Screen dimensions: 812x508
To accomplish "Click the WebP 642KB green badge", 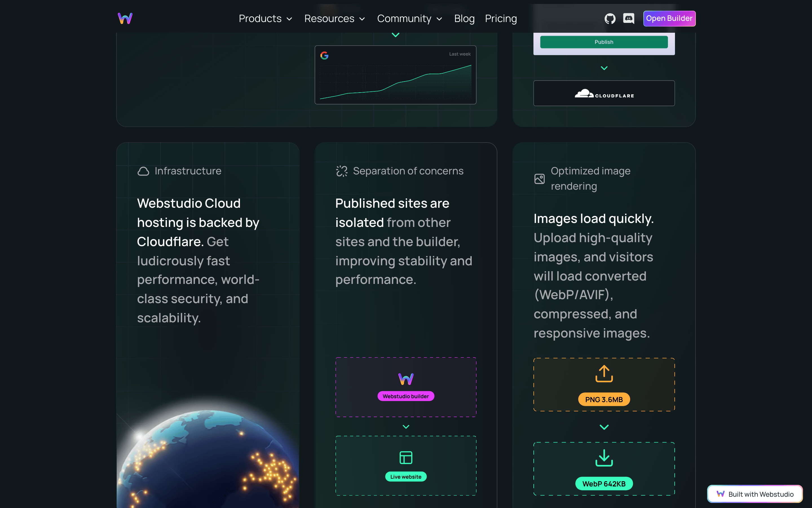I will pyautogui.click(x=604, y=484).
